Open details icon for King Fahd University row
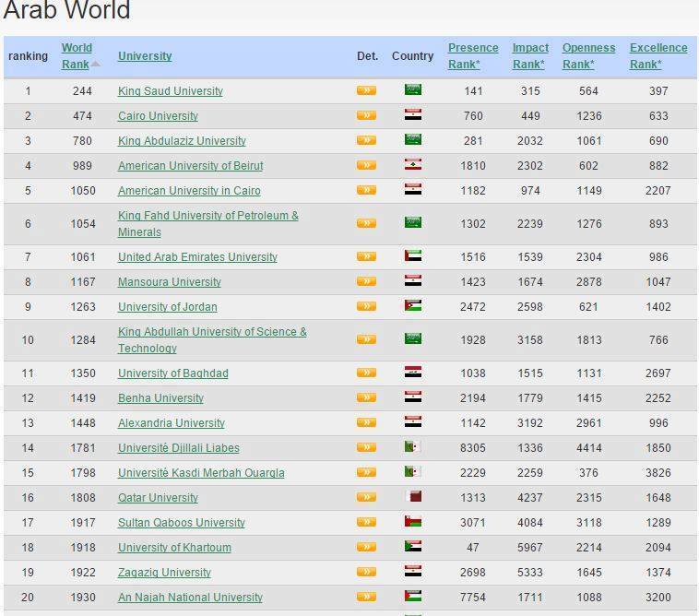 coord(366,223)
